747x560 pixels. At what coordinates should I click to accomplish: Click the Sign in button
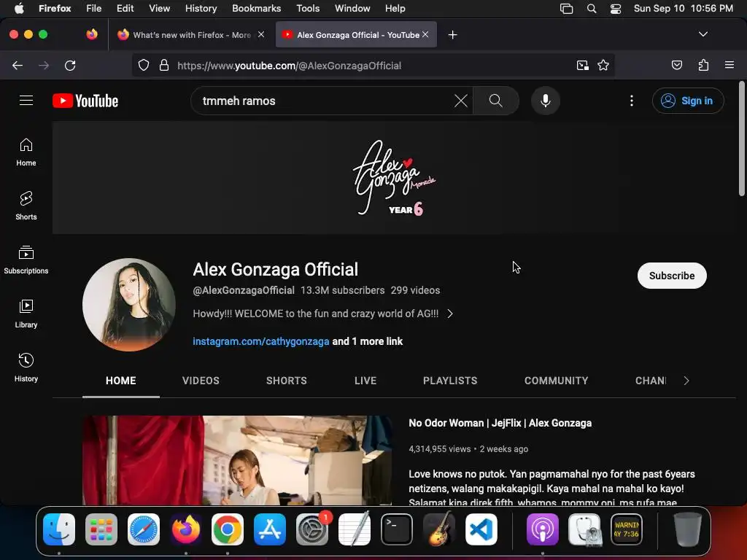(x=688, y=101)
